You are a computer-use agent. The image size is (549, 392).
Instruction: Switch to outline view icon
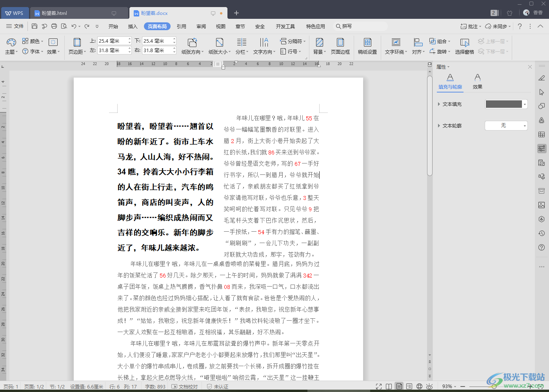click(409, 387)
